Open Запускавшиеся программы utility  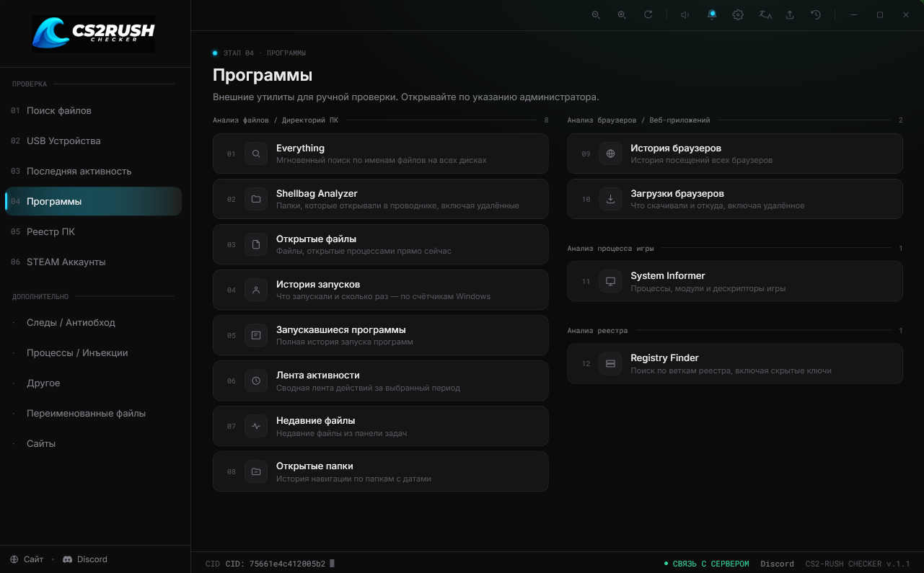click(x=381, y=335)
